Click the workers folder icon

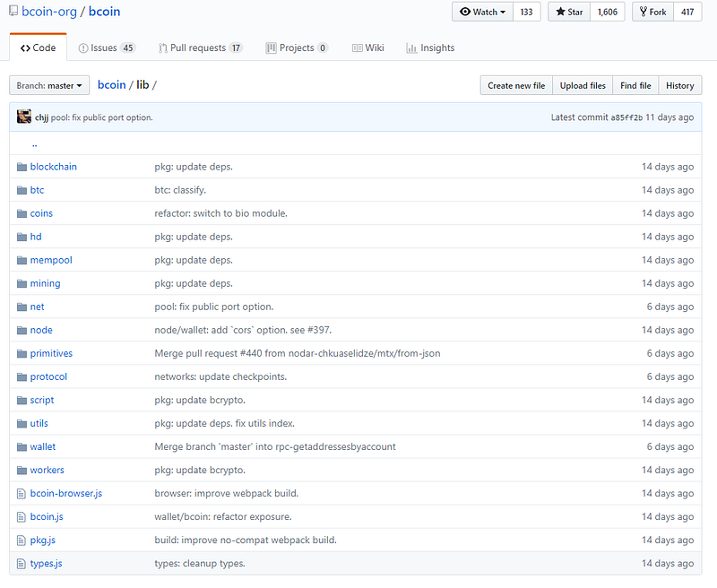click(22, 470)
